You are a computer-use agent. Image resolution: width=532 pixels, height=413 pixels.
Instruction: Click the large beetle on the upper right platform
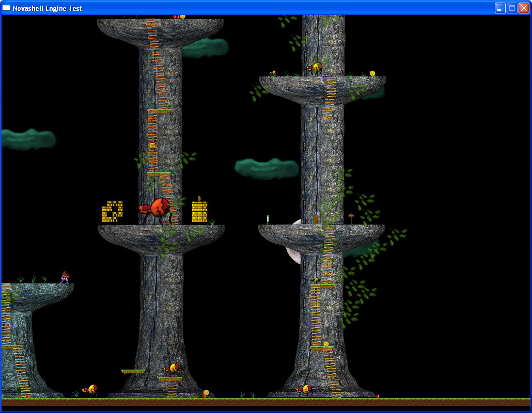pos(315,68)
